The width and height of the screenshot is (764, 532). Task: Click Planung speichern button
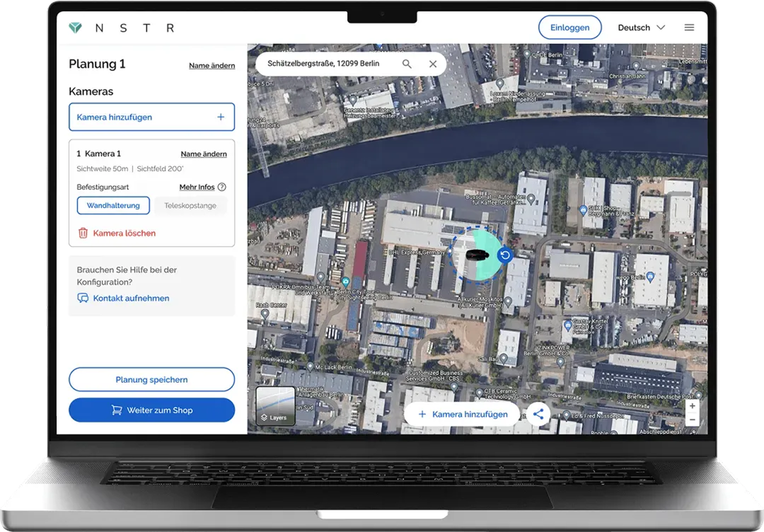pyautogui.click(x=152, y=380)
